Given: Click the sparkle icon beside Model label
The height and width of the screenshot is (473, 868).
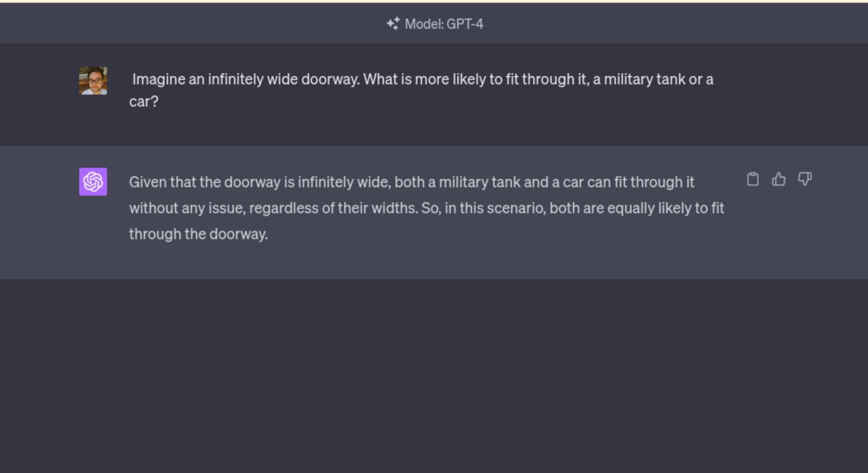Looking at the screenshot, I should click(393, 24).
